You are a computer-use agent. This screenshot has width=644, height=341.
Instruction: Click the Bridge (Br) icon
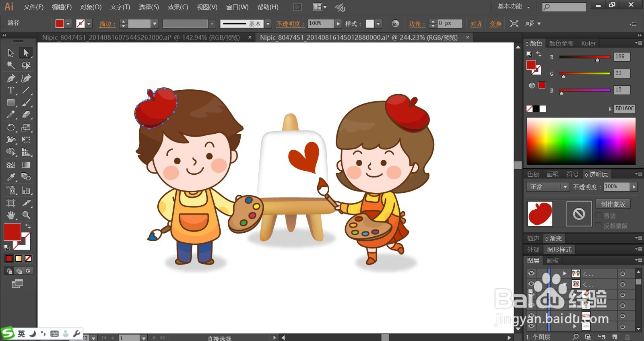(x=297, y=7)
